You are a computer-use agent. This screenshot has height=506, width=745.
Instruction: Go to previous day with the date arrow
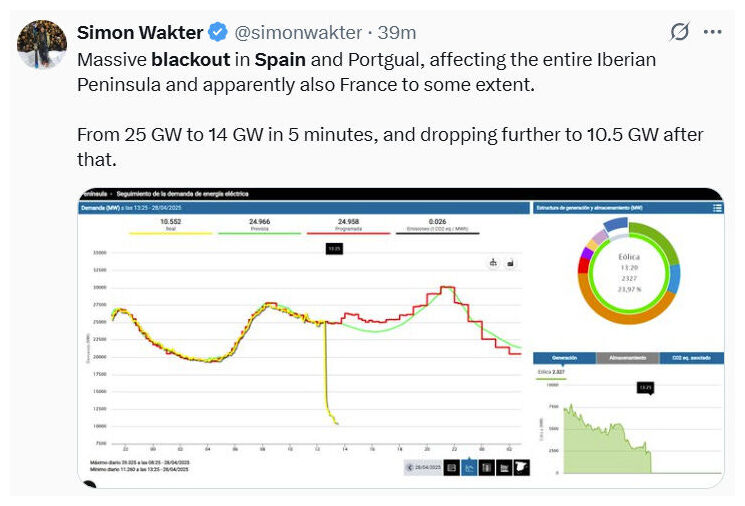[x=410, y=468]
